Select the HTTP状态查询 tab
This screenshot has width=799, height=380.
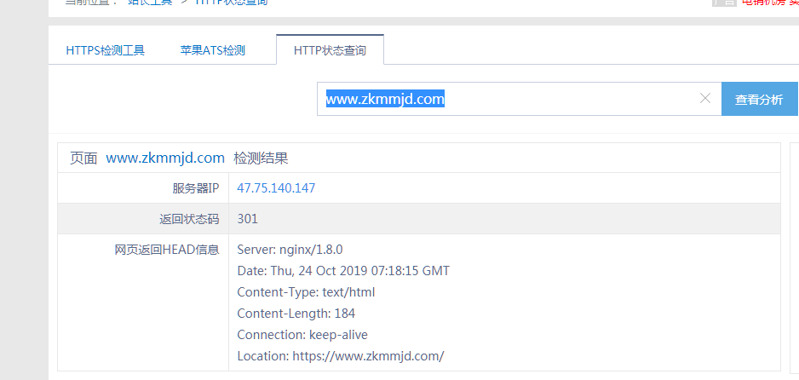click(330, 50)
